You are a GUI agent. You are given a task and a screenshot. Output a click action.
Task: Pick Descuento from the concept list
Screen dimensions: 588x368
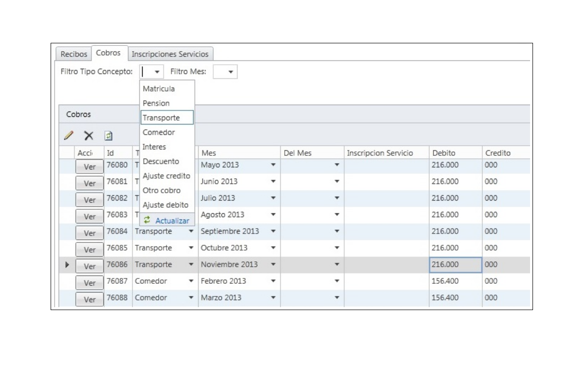point(167,161)
